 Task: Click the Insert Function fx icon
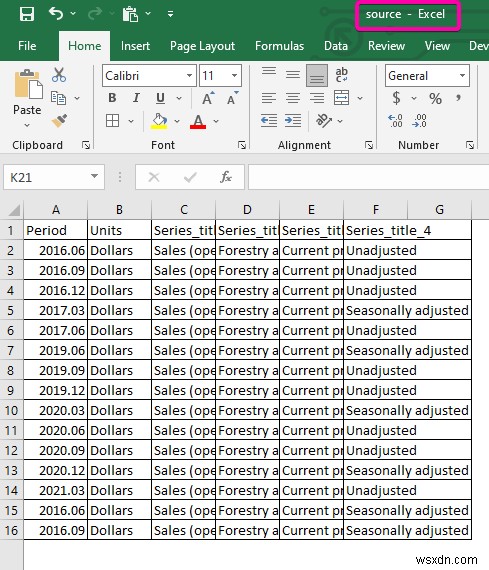(x=226, y=177)
